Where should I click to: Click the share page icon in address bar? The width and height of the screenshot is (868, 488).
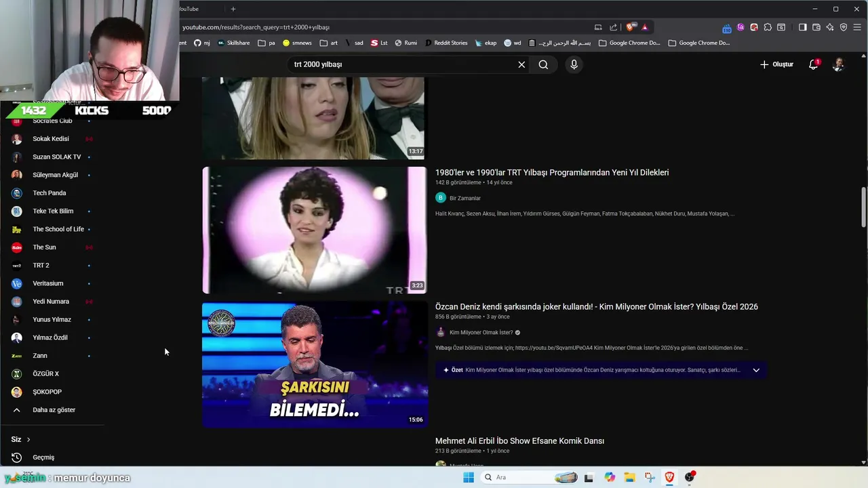[613, 27]
